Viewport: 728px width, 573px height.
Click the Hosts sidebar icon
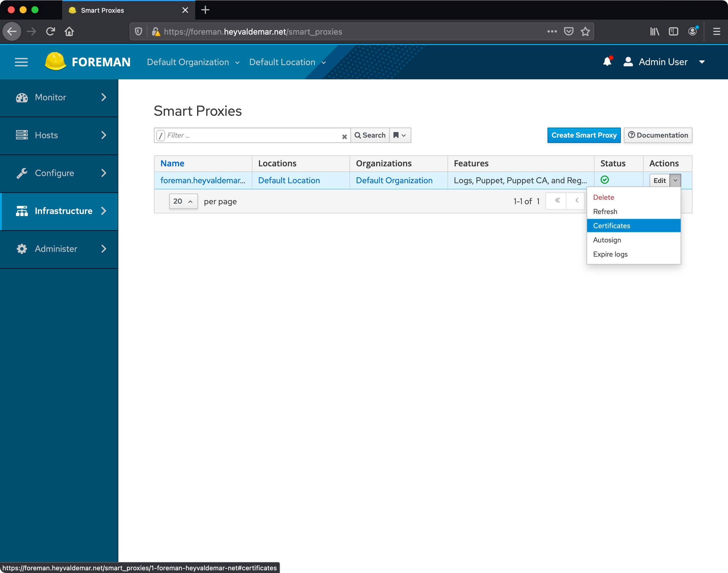click(21, 135)
